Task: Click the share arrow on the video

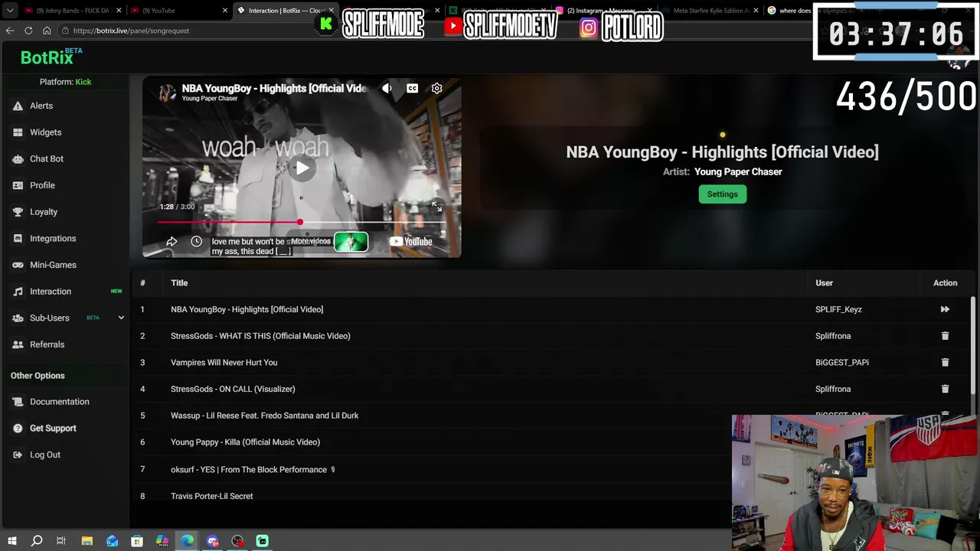Action: tap(171, 242)
